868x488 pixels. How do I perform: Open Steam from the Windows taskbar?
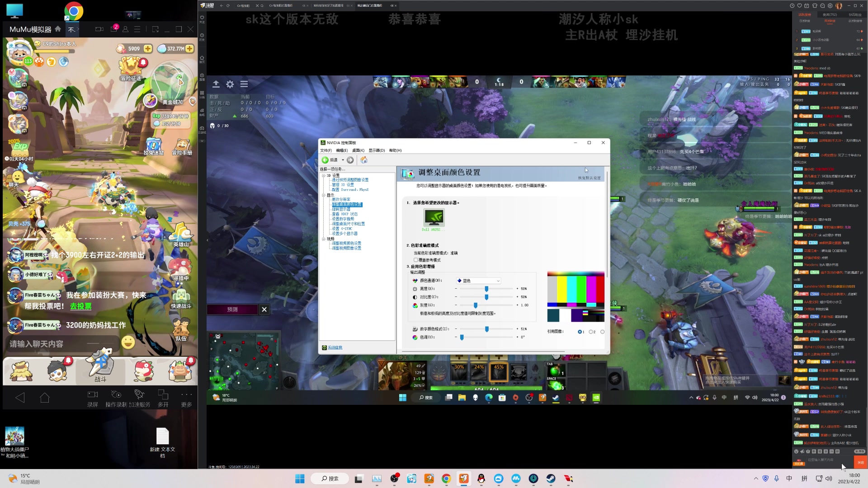pyautogui.click(x=551, y=479)
